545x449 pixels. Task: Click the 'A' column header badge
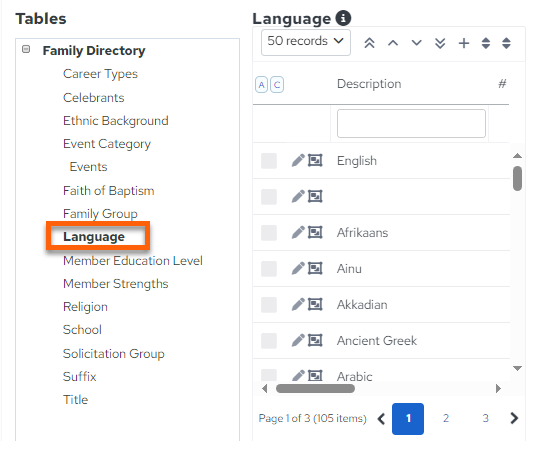coord(261,84)
